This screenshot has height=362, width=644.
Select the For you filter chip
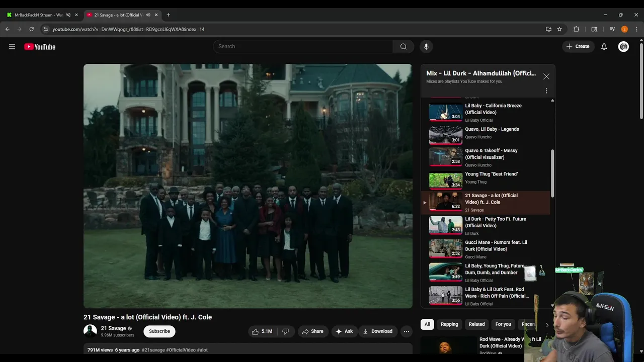503,324
